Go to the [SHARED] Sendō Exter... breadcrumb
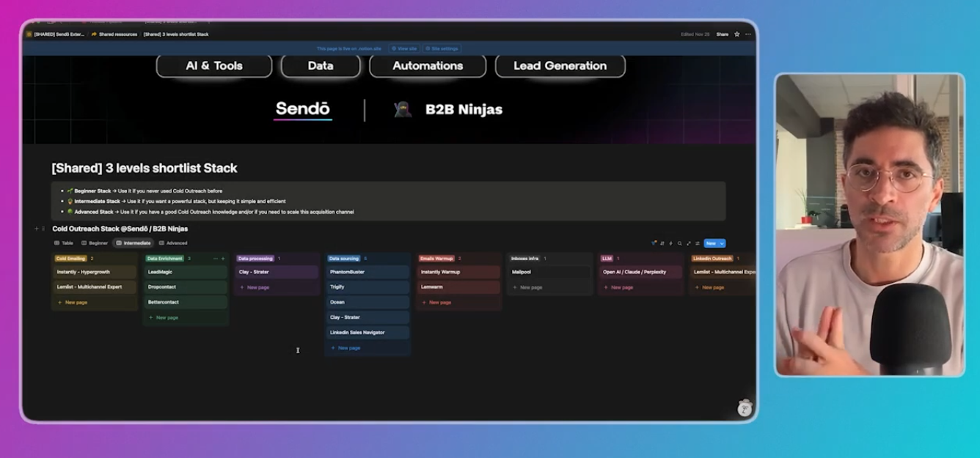Screen dimensions: 980x458 coord(56,34)
